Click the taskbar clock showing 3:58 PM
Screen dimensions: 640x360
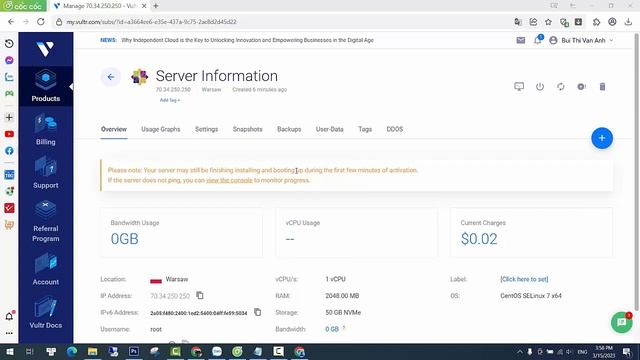[604, 351]
